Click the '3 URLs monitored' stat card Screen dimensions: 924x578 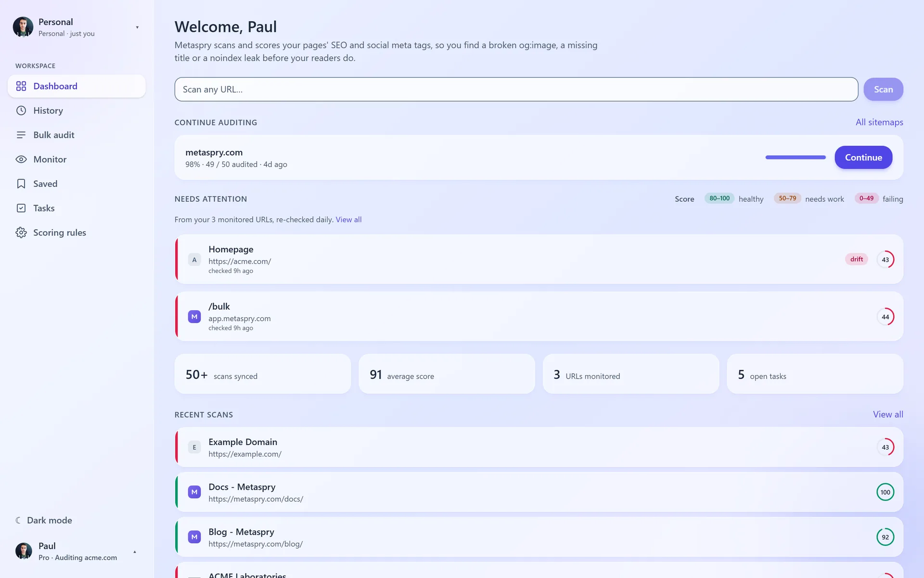click(x=631, y=374)
